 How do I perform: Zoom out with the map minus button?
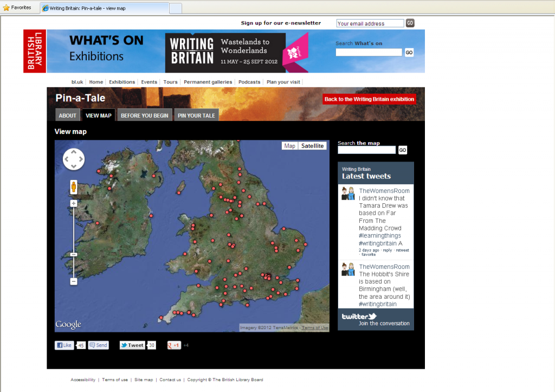(x=74, y=281)
